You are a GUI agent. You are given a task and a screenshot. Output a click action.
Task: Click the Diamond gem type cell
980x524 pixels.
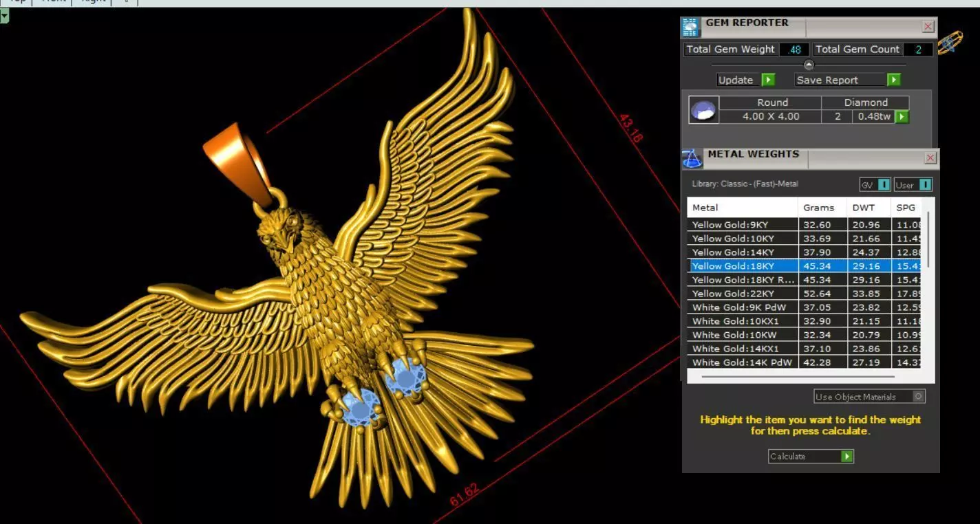pyautogui.click(x=866, y=102)
